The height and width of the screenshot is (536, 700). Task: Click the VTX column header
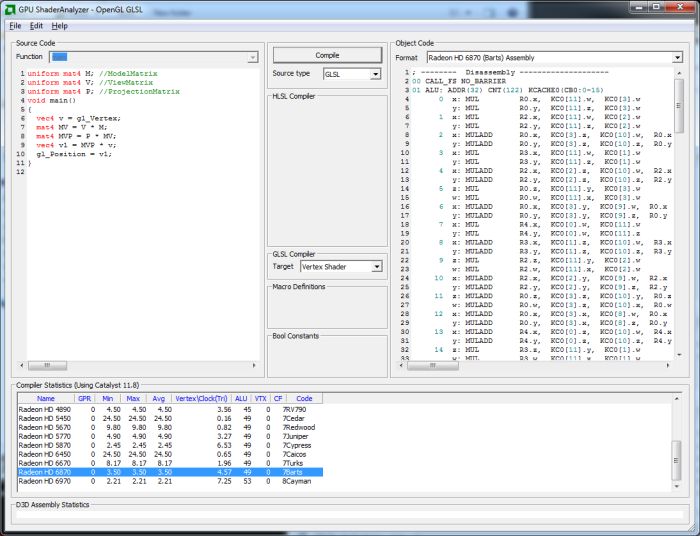261,399
